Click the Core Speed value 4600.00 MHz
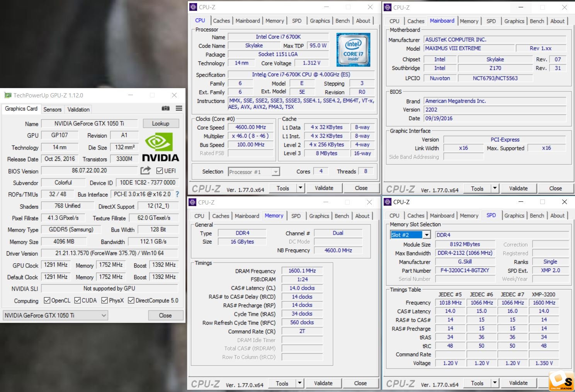575x392 pixels. tap(251, 127)
